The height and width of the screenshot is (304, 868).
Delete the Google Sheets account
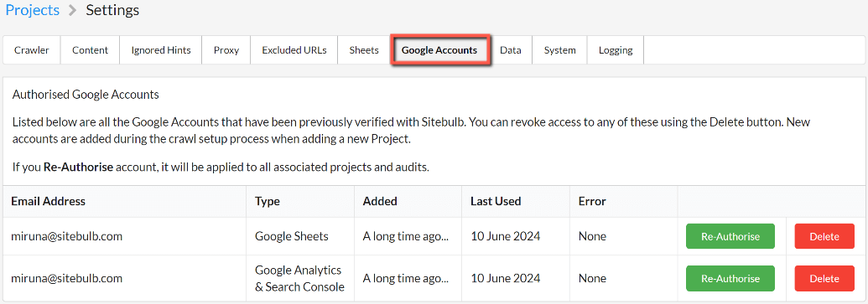coord(824,236)
